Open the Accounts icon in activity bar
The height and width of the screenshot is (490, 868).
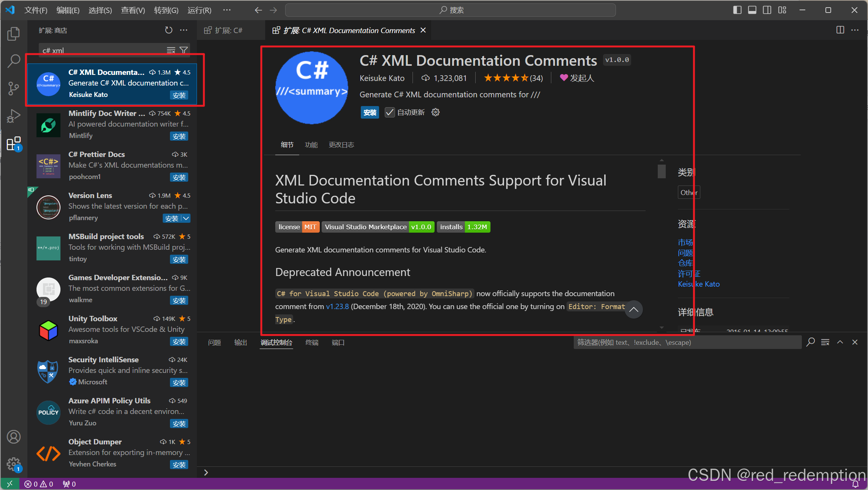coord(14,437)
